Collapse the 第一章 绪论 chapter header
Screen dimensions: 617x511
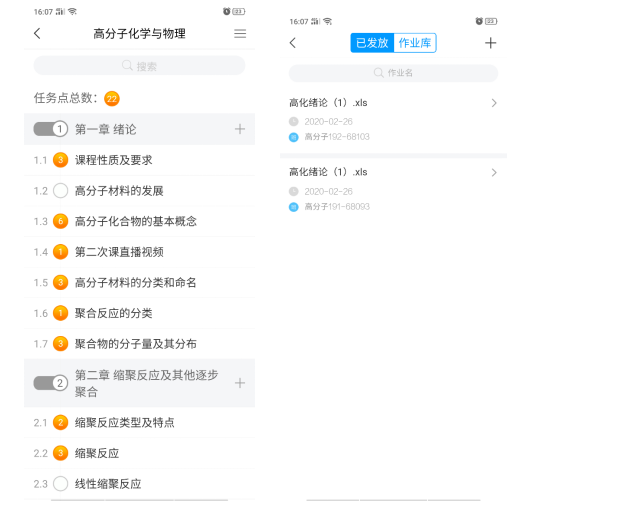coord(106,129)
